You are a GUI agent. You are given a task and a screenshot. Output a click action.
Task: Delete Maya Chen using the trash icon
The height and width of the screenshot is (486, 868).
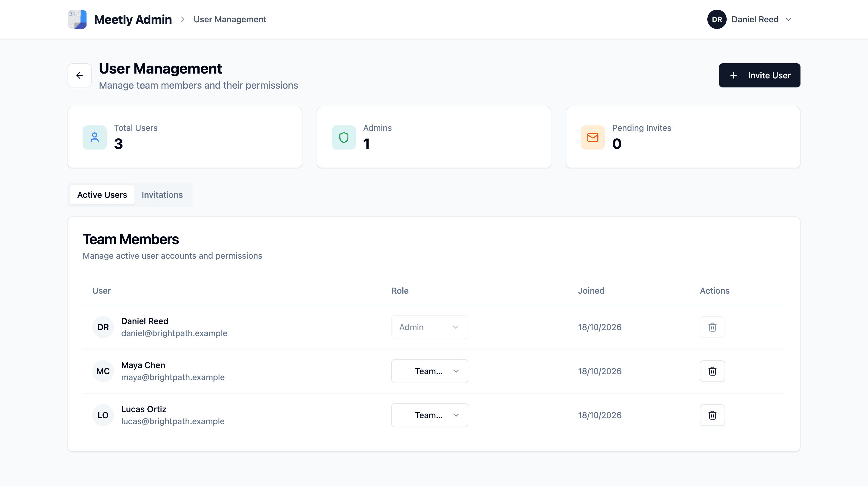[x=712, y=371]
